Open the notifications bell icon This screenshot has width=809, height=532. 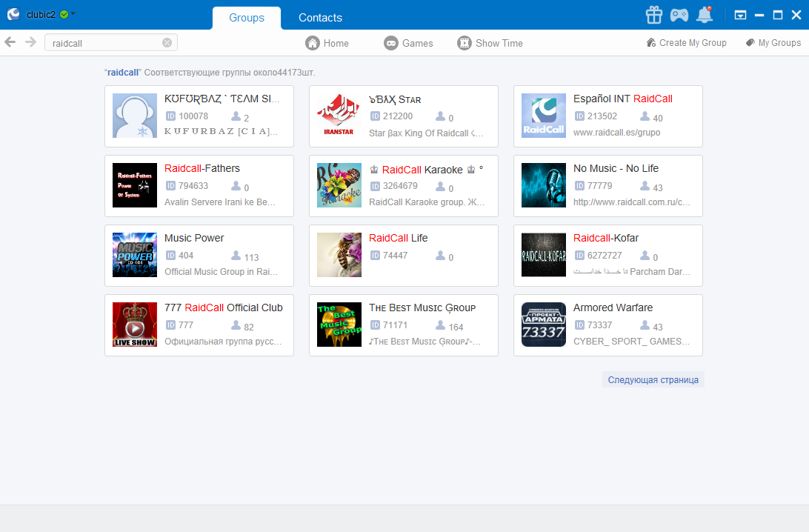point(705,14)
